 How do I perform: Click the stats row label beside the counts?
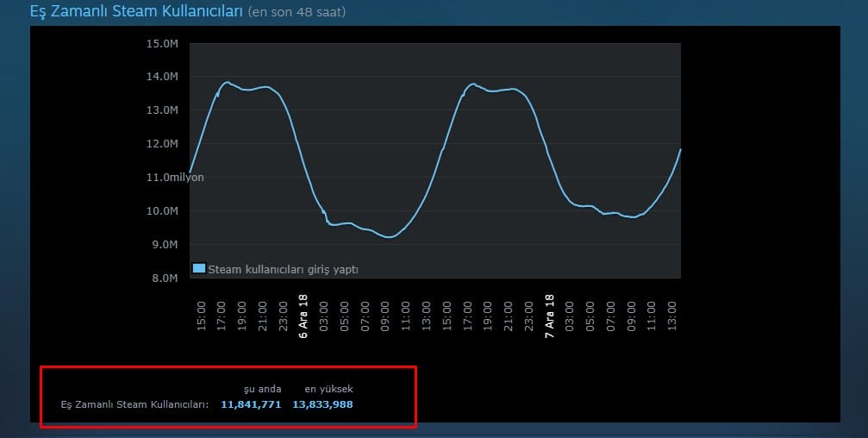tap(134, 404)
